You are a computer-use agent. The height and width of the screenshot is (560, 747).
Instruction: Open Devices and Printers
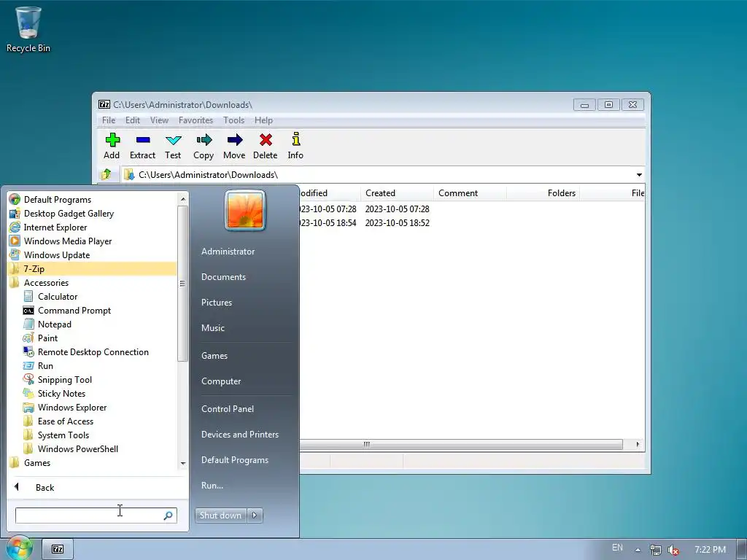239,435
